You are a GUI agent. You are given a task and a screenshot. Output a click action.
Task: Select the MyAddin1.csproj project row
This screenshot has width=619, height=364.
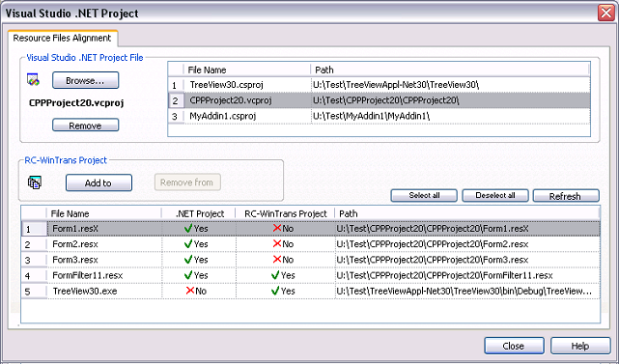point(379,116)
